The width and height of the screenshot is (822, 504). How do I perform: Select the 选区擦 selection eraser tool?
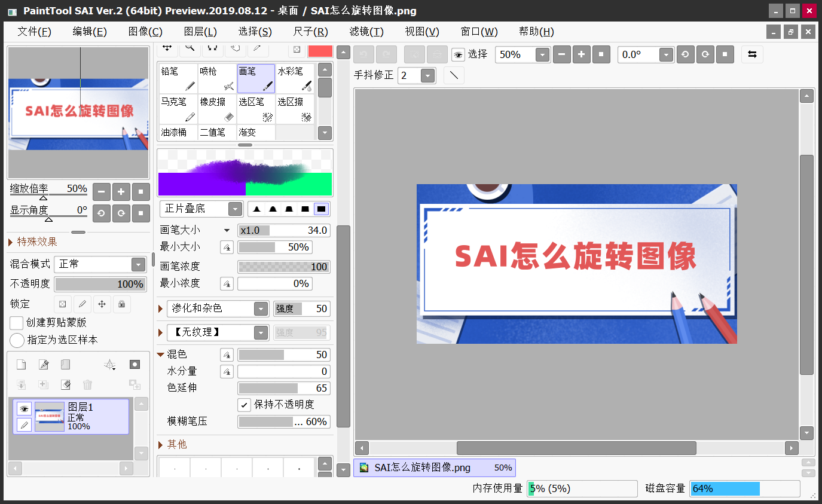click(295, 109)
